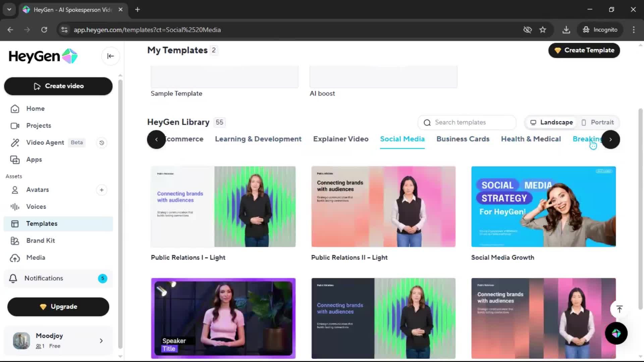Open Video Agent history clock icon

click(x=102, y=143)
